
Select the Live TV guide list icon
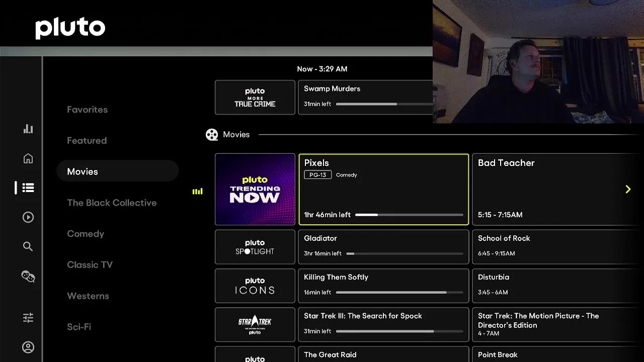(x=28, y=188)
